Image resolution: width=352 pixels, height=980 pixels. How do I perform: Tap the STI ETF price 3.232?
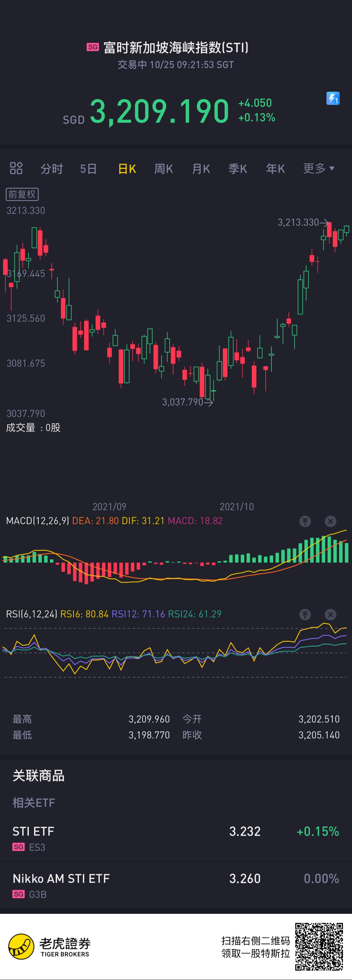[245, 831]
